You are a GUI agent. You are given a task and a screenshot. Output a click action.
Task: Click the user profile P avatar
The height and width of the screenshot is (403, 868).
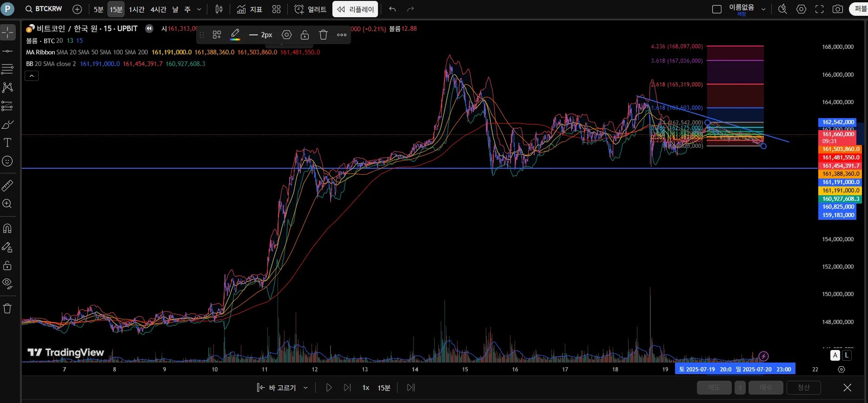click(7, 9)
